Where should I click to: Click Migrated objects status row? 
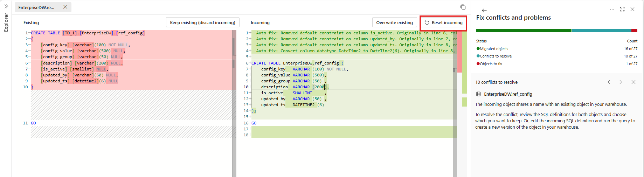[x=557, y=49]
